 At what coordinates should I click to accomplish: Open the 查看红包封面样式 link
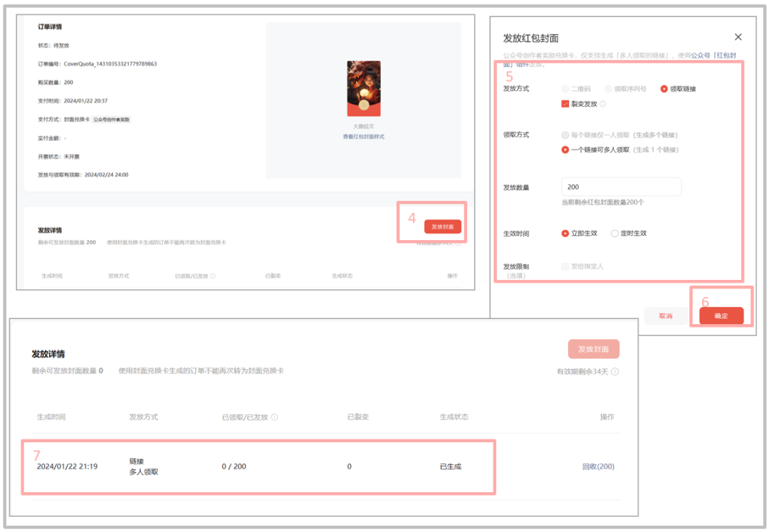pyautogui.click(x=363, y=136)
